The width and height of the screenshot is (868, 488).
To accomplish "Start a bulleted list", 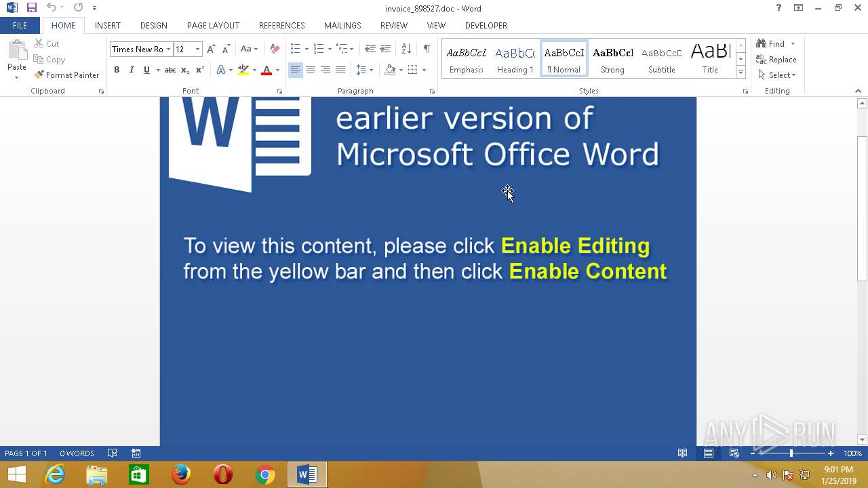I will [x=296, y=49].
